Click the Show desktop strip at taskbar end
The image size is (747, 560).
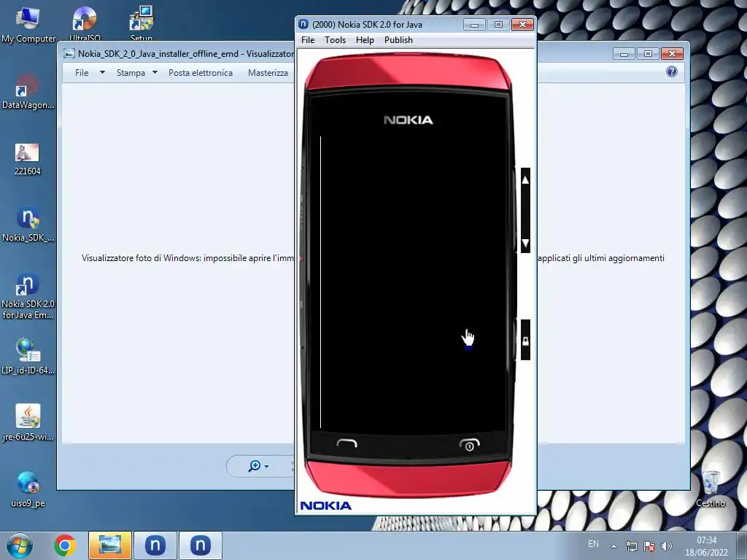742,545
